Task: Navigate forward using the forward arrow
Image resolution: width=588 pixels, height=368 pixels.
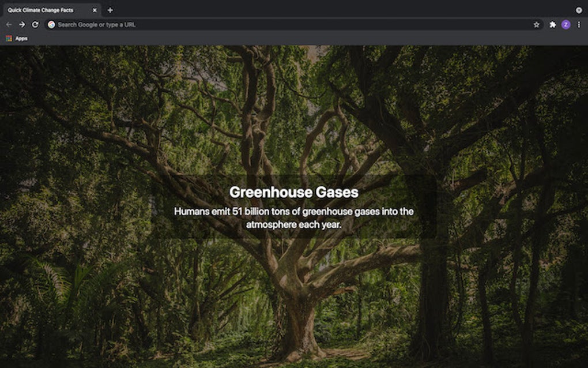Action: pyautogui.click(x=21, y=24)
